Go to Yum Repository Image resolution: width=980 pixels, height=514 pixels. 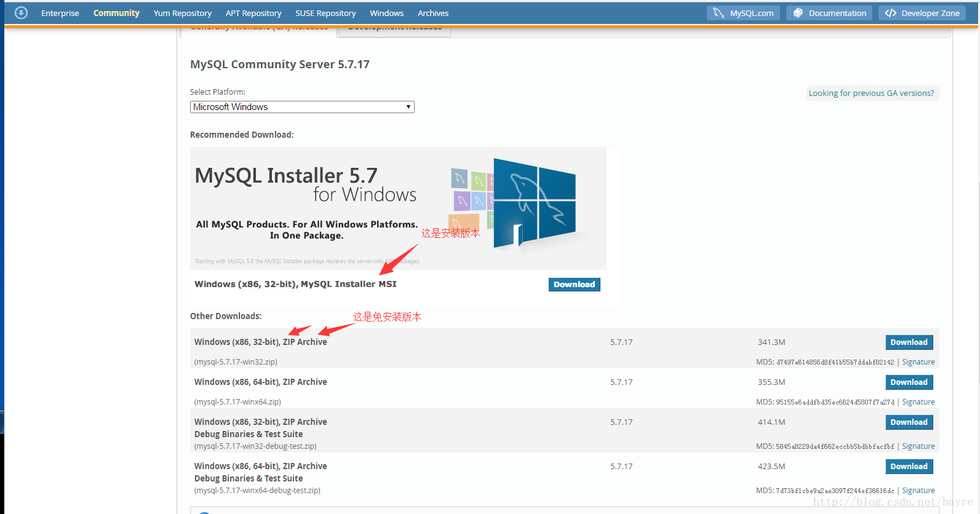(183, 13)
